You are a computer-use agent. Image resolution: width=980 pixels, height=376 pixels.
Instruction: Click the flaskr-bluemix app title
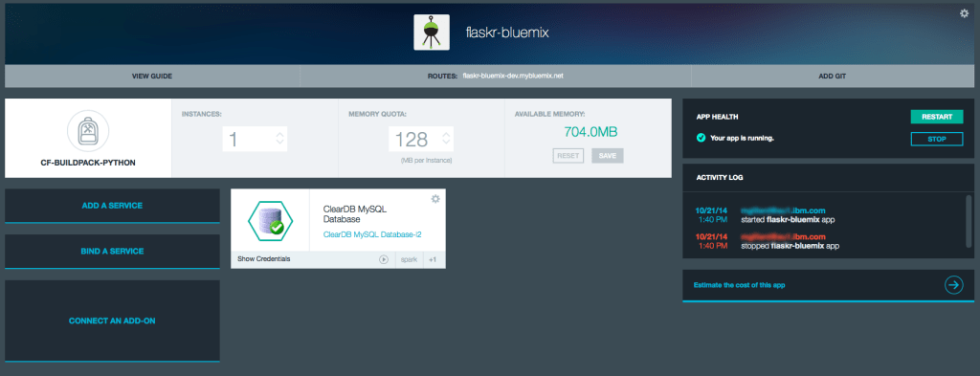coord(507,33)
